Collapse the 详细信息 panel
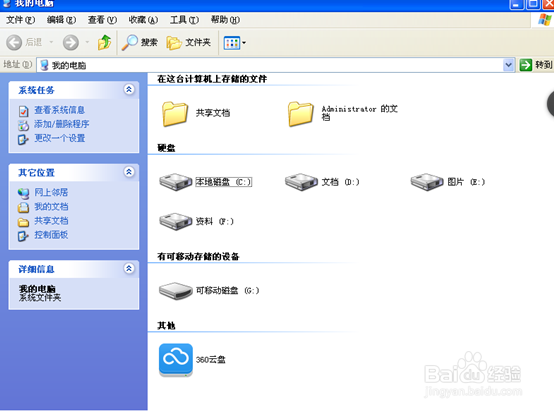 click(129, 269)
